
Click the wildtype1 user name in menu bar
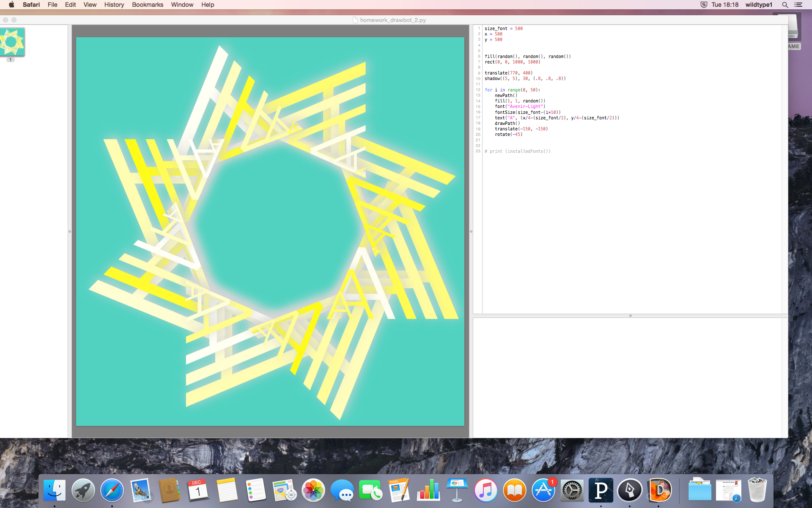pos(759,5)
